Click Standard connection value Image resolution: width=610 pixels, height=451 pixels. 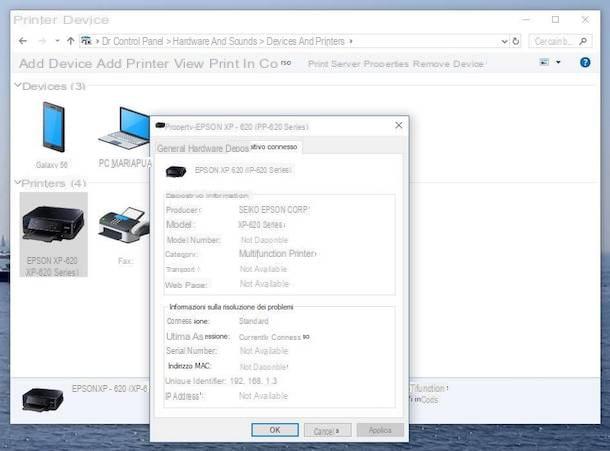[254, 321]
